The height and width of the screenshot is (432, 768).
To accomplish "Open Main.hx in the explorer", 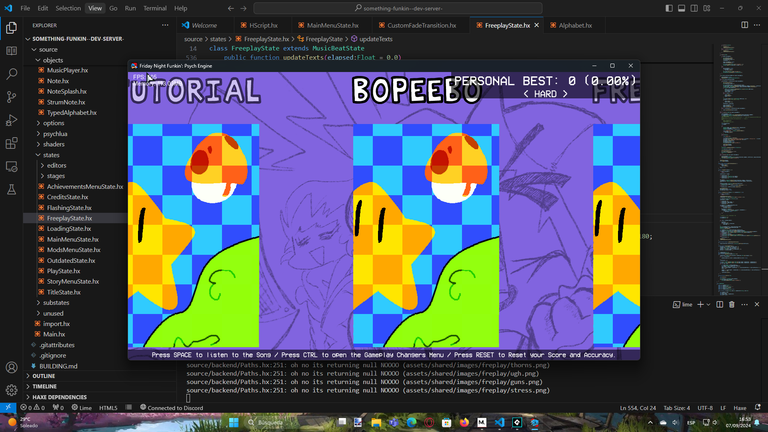I will 54,334.
